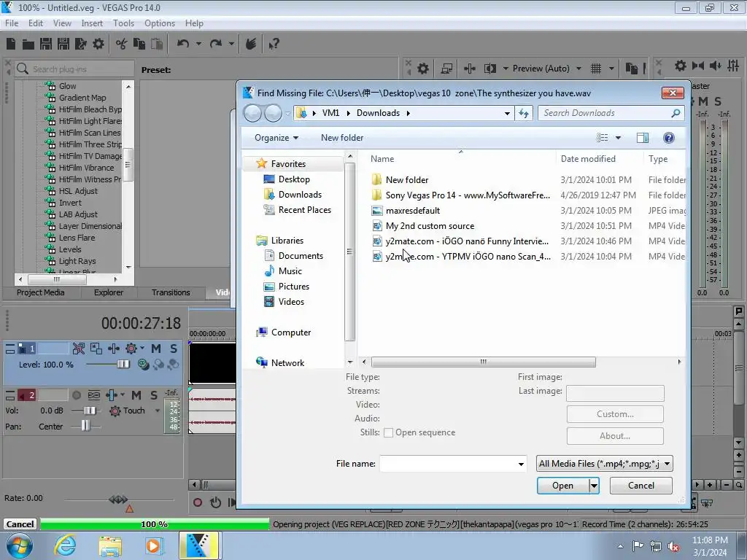This screenshot has width=747, height=560.
Task: Open Windows Explorer from taskbar
Action: click(110, 545)
